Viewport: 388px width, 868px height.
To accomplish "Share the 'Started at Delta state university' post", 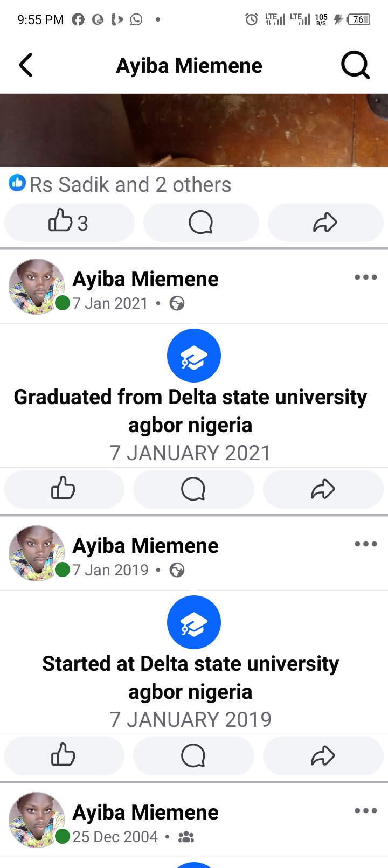I will coord(323,755).
